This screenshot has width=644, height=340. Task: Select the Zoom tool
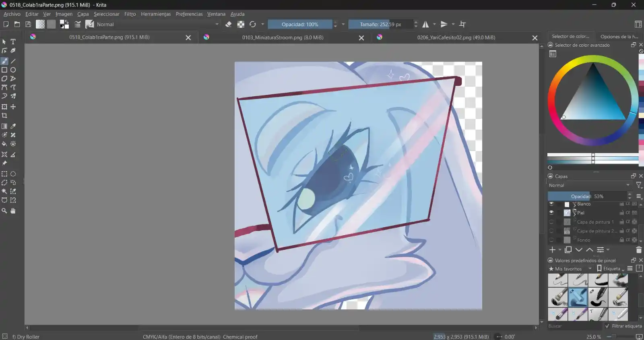point(4,211)
